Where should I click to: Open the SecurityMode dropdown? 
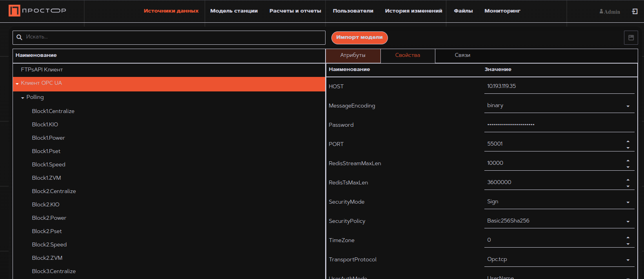628,202
